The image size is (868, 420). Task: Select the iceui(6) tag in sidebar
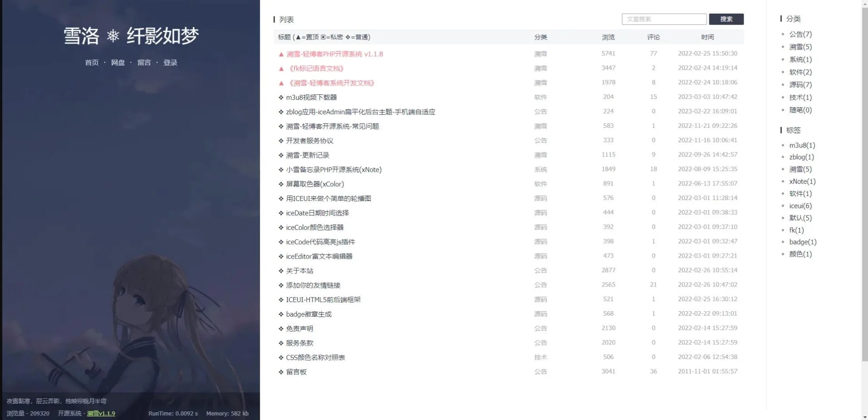tap(800, 205)
